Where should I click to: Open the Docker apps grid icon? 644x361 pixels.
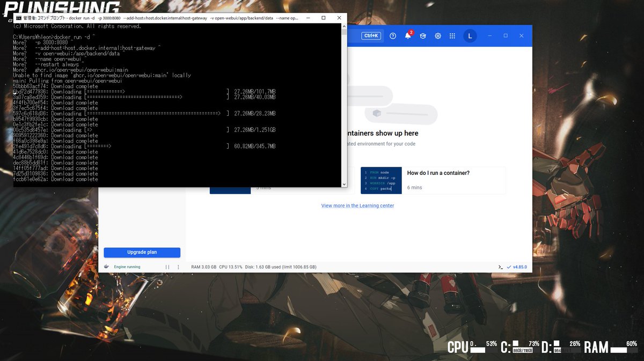click(x=452, y=36)
